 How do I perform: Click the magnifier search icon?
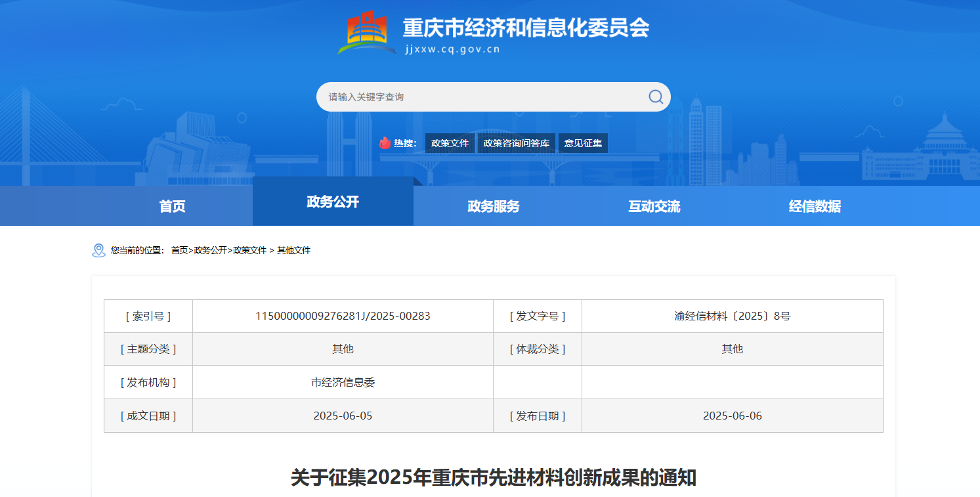click(x=655, y=97)
